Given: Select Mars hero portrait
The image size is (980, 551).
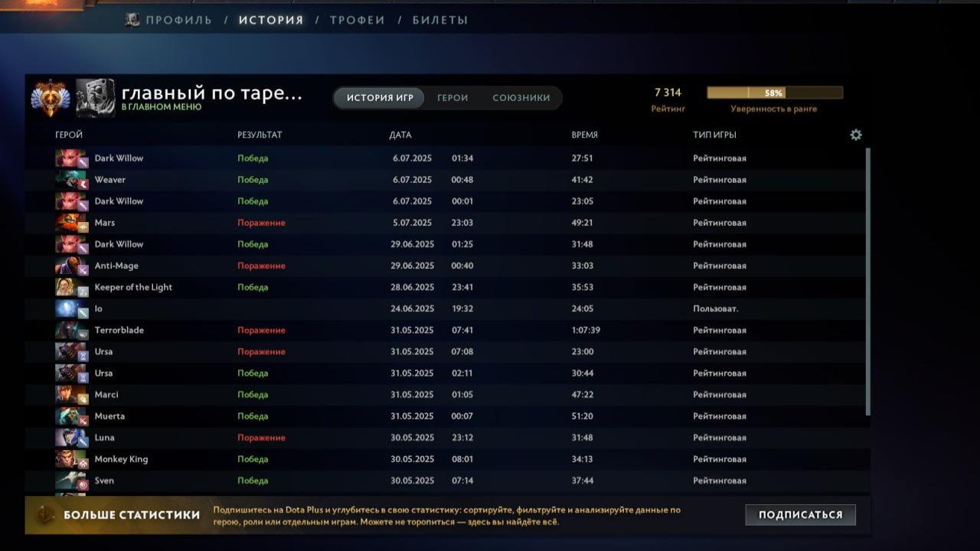Looking at the screenshot, I should pyautogui.click(x=72, y=223).
